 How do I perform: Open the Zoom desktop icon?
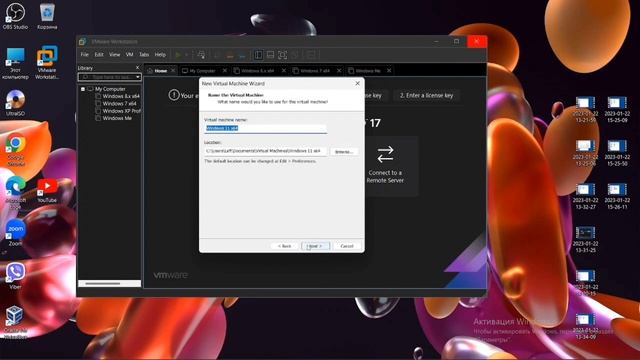click(x=16, y=233)
